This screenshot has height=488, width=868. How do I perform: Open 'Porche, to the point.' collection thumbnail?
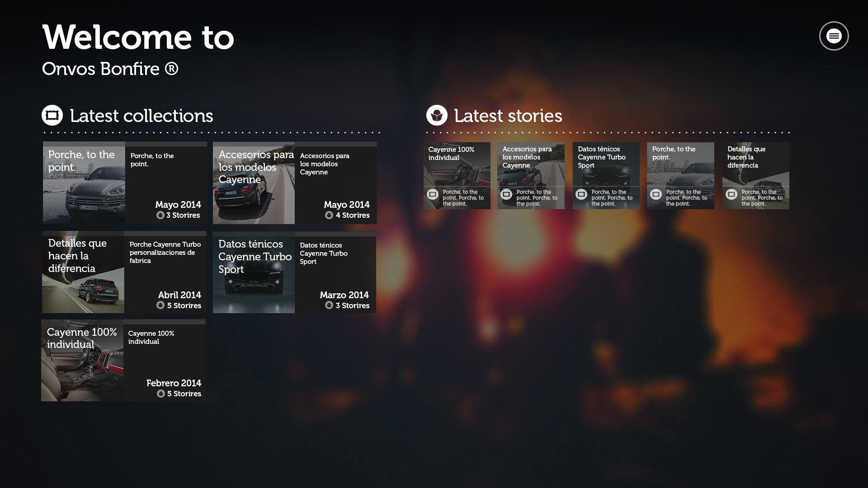coord(84,183)
